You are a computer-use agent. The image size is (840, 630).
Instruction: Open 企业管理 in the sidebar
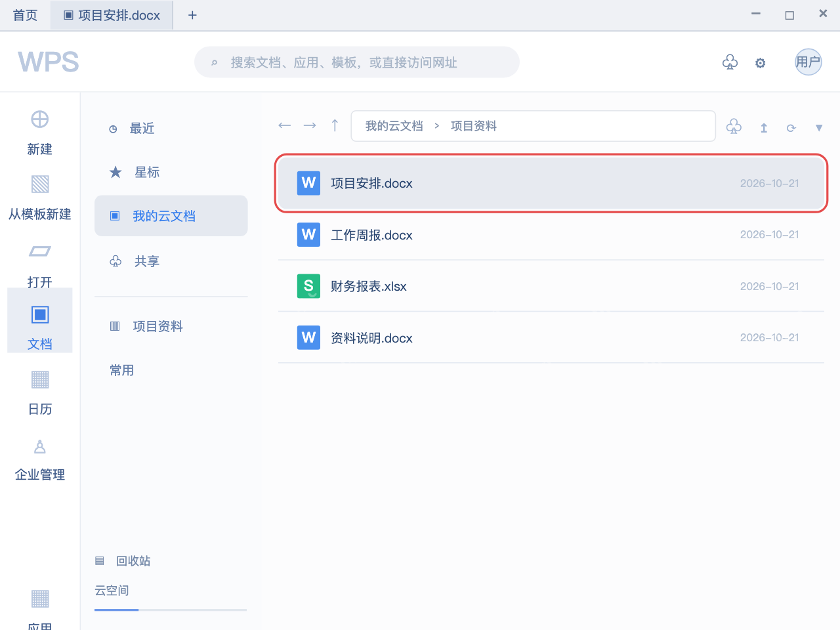click(40, 459)
